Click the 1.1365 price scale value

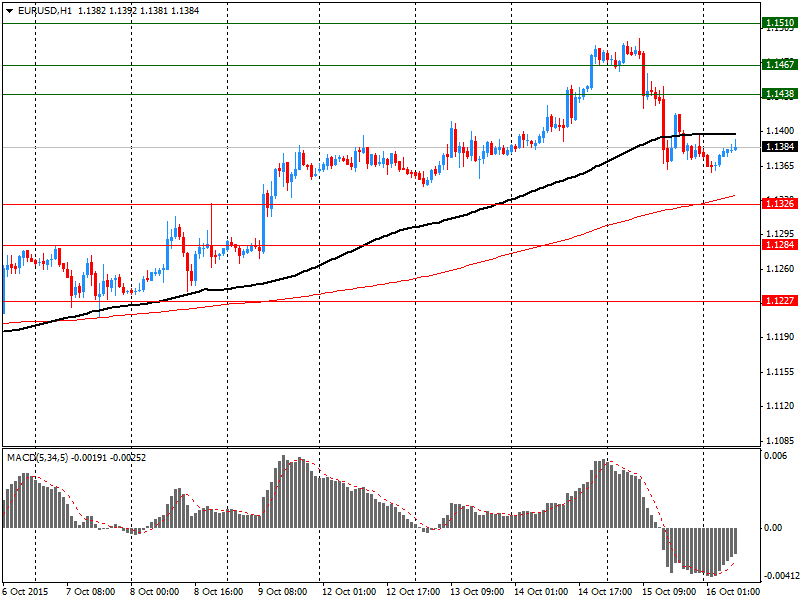pyautogui.click(x=781, y=166)
